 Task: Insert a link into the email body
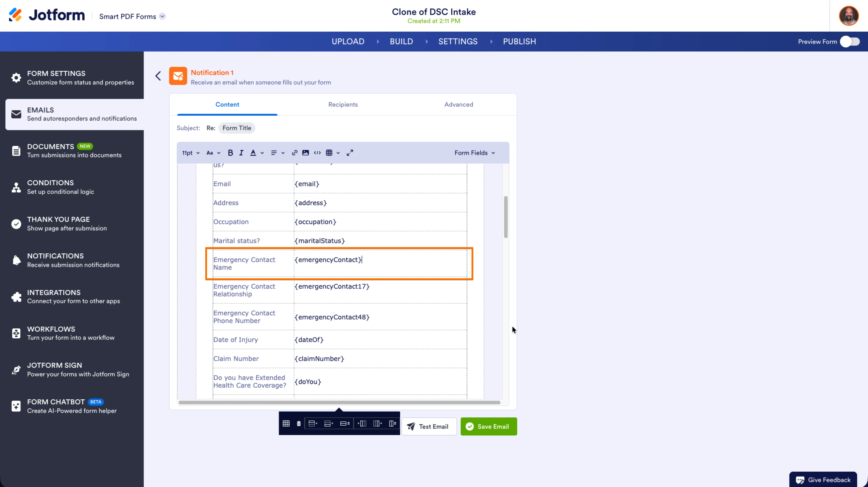click(294, 152)
